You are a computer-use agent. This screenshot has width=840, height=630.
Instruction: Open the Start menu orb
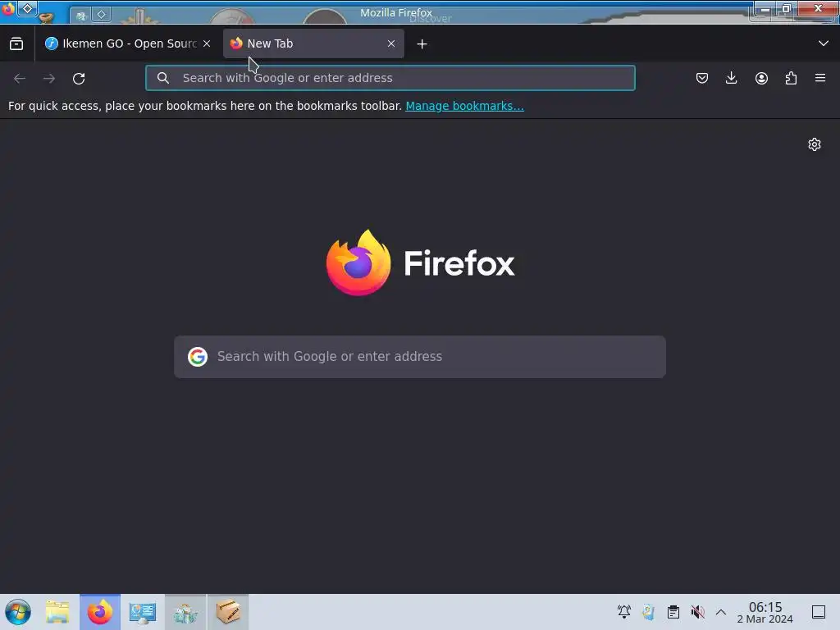(x=18, y=612)
